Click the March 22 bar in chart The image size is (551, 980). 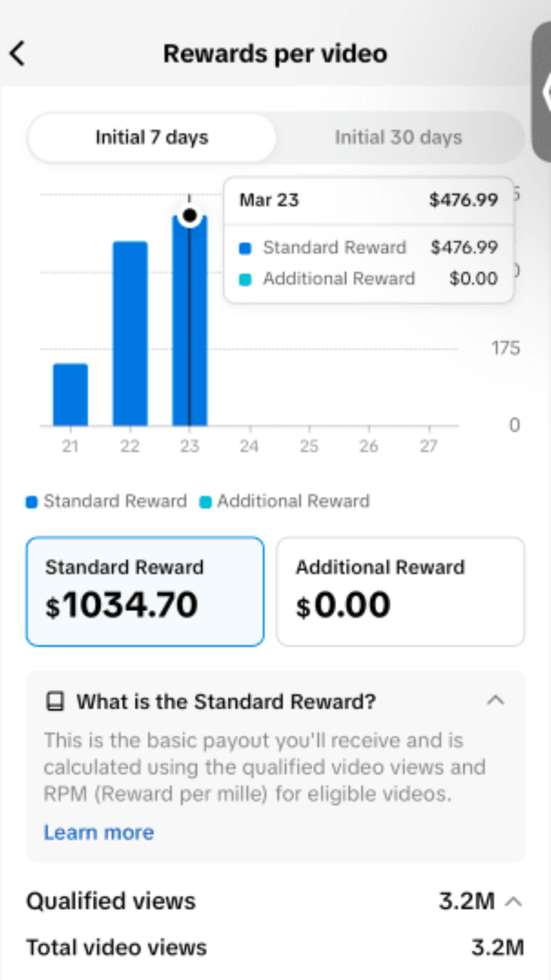[130, 333]
